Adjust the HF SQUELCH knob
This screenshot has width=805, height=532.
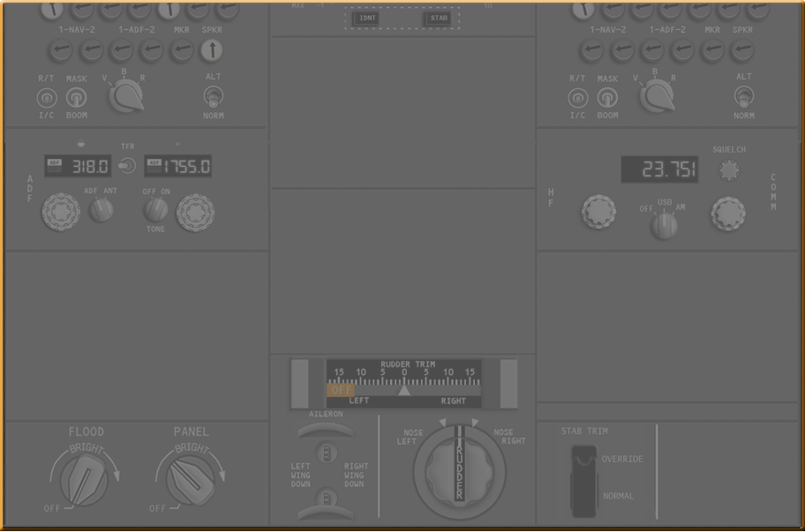[x=728, y=170]
